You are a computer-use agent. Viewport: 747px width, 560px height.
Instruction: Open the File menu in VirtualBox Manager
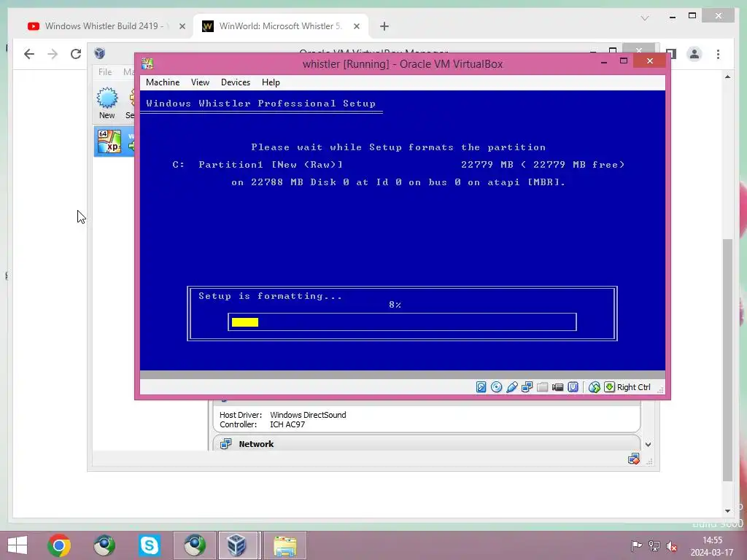(105, 72)
